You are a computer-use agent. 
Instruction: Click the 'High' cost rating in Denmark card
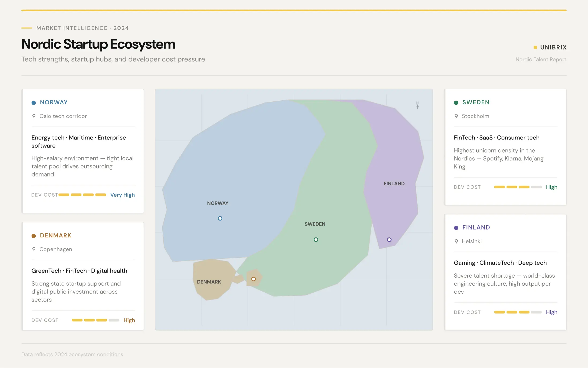point(129,320)
